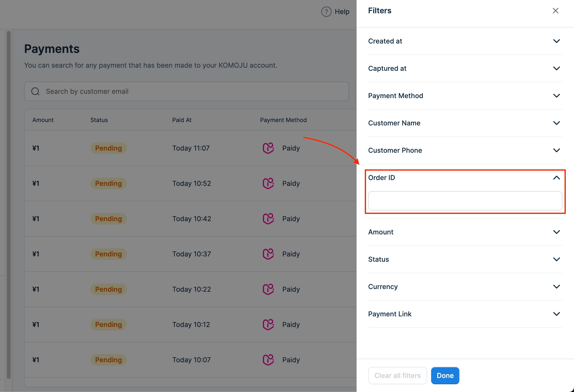574x392 pixels.
Task: Click Paidy logo icon in 10:52 row
Action: [x=268, y=183]
